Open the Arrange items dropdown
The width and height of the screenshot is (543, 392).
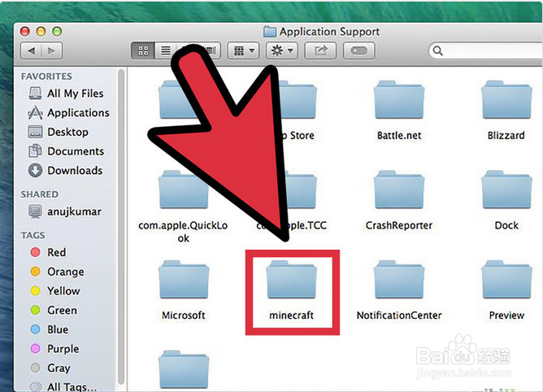(x=244, y=51)
